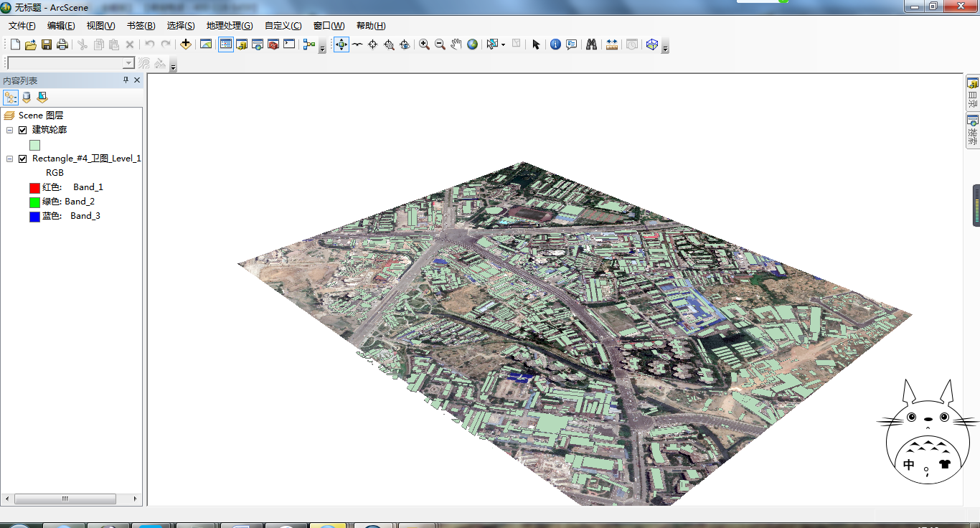The width and height of the screenshot is (980, 528).
Task: Click the 建筑轮廓 green symbol swatch
Action: pyautogui.click(x=34, y=143)
